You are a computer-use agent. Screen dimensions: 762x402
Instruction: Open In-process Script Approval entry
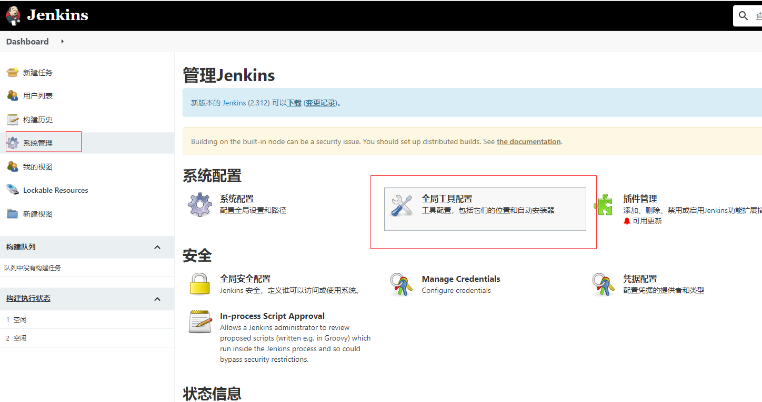click(272, 316)
